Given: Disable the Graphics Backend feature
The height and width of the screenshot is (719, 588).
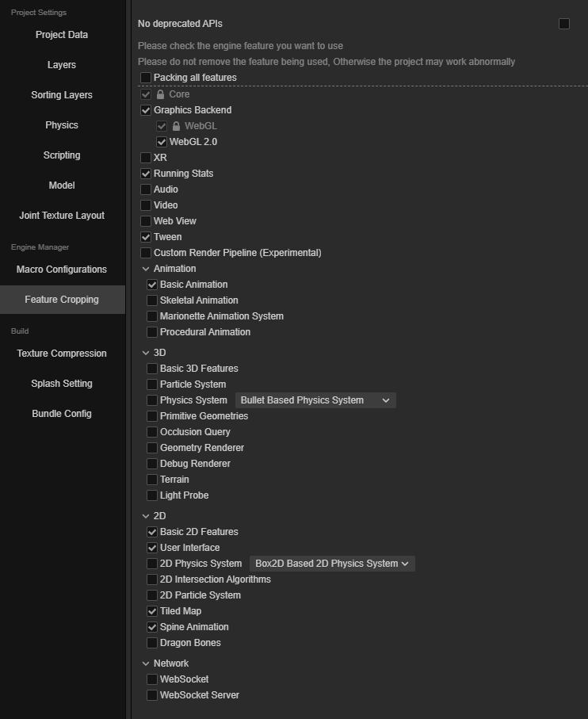Looking at the screenshot, I should point(146,109).
